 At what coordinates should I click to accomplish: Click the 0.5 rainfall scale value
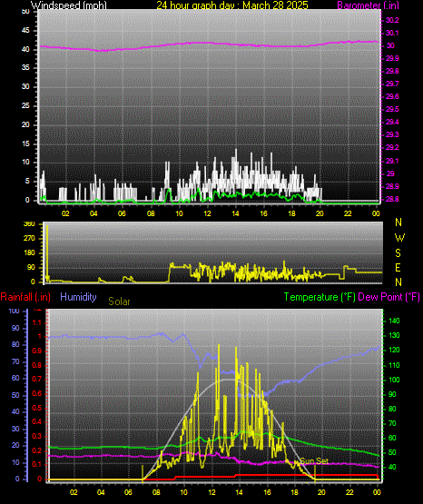tap(37, 409)
